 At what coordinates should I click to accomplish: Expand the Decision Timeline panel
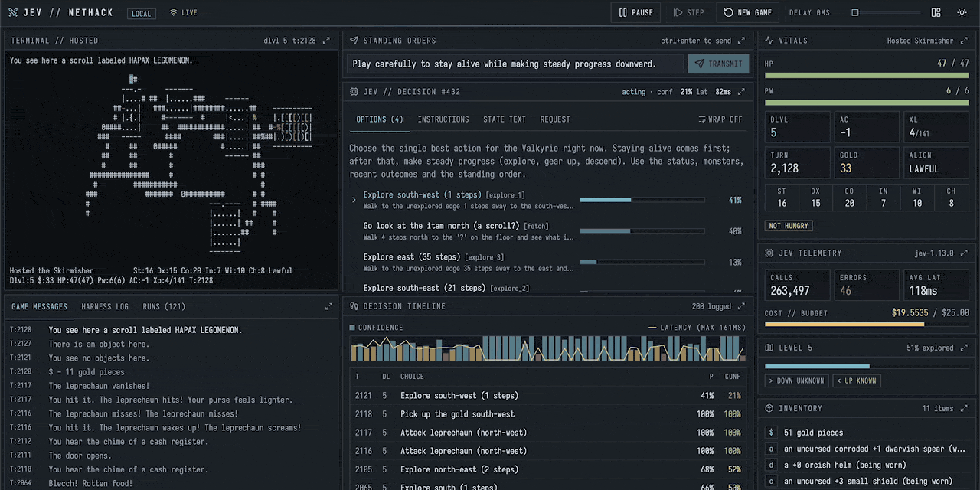740,306
